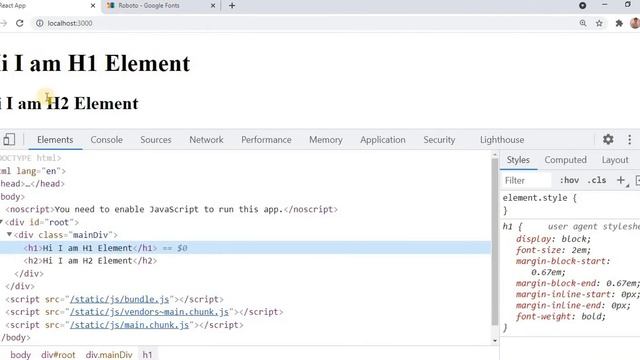Toggle device toolbar icon in DevTools
The image size is (640, 360).
(x=9, y=140)
